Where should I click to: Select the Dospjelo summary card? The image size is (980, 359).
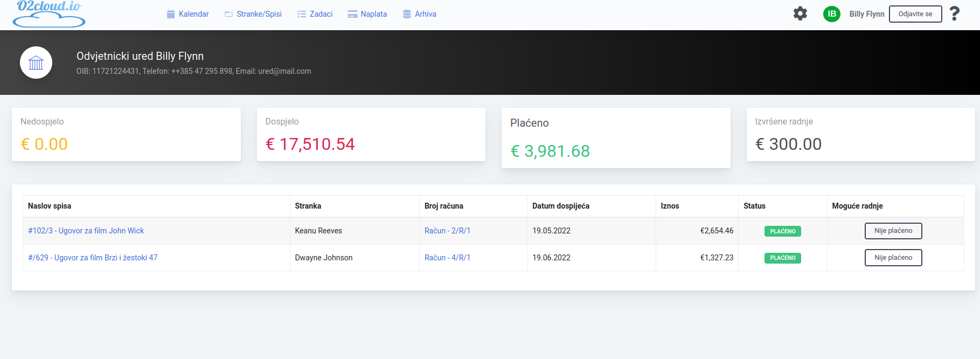(371, 134)
